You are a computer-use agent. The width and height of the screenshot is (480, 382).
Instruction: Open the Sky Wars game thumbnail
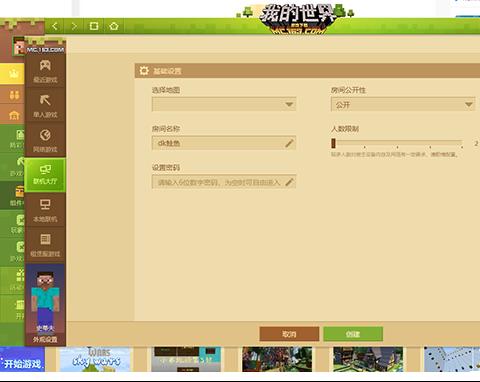[95, 359]
